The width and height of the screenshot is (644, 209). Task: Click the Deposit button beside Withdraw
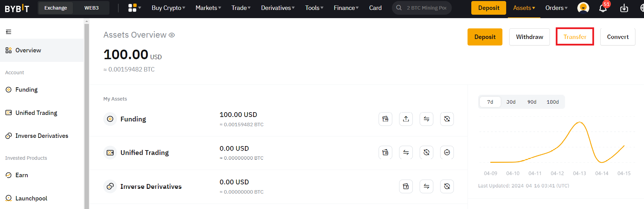tap(485, 37)
